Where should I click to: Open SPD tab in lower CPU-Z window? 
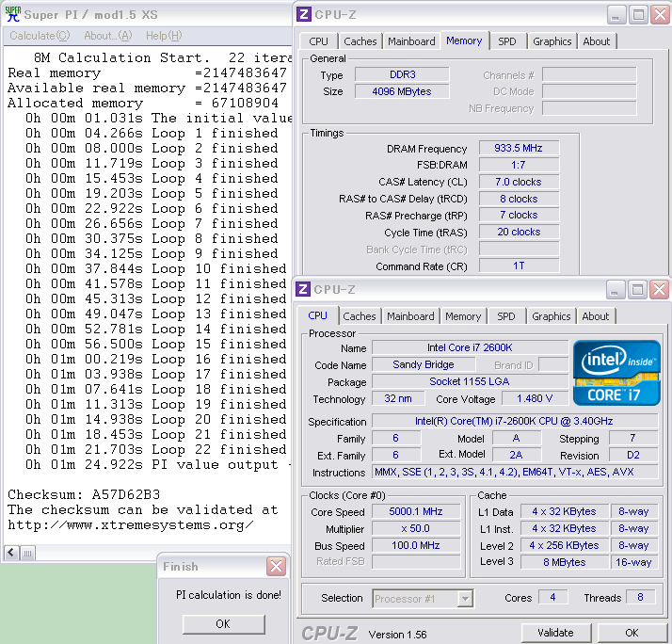point(506,316)
